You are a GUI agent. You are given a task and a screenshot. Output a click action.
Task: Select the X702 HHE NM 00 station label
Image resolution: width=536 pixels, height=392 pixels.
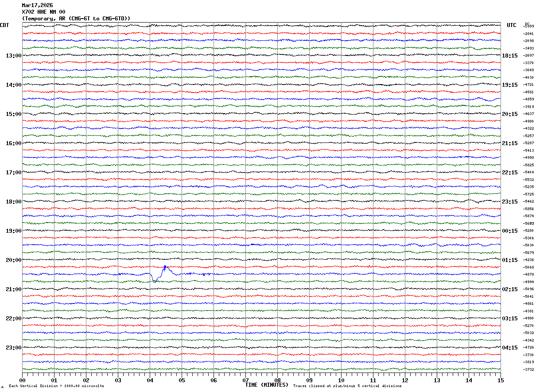click(x=43, y=12)
